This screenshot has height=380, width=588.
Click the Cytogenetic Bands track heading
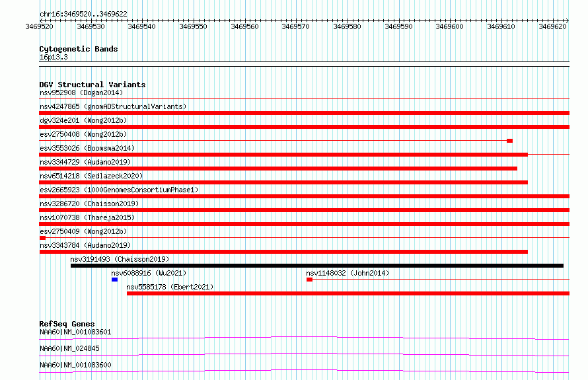click(x=79, y=49)
